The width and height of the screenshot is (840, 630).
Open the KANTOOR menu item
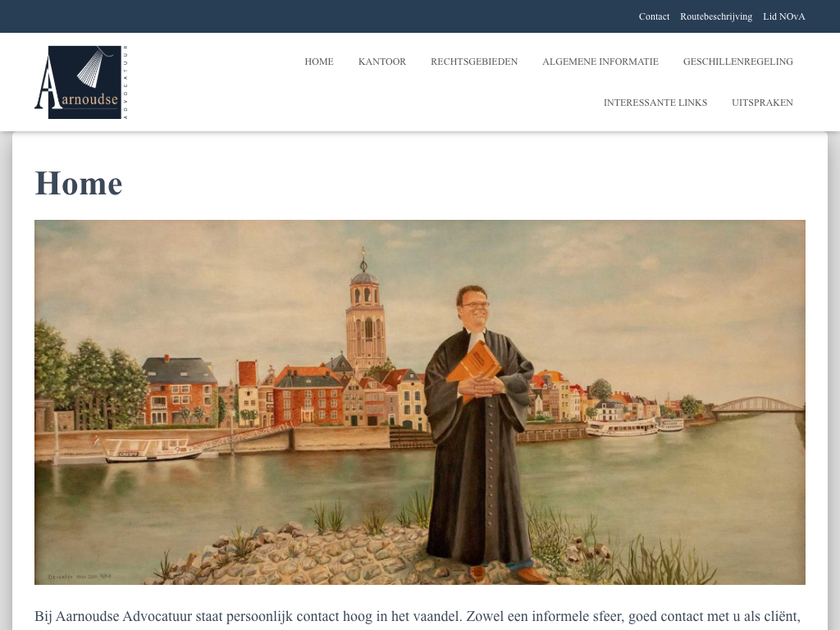382,62
